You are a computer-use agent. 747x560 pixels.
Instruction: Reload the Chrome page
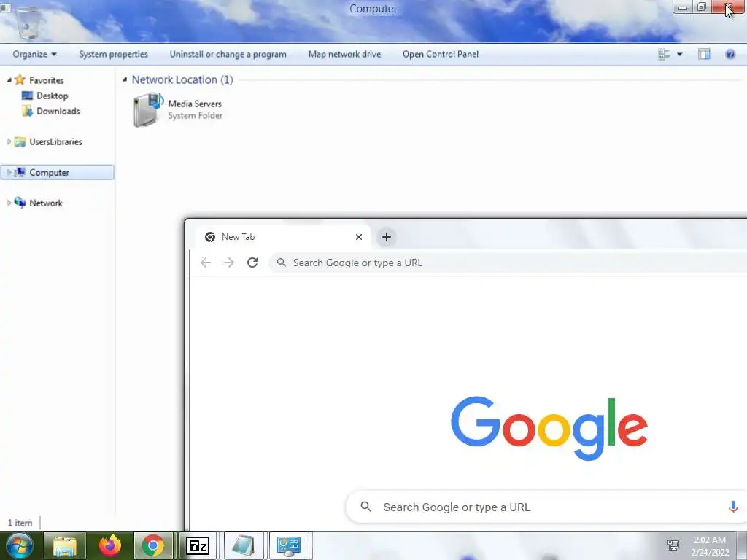[x=252, y=262]
